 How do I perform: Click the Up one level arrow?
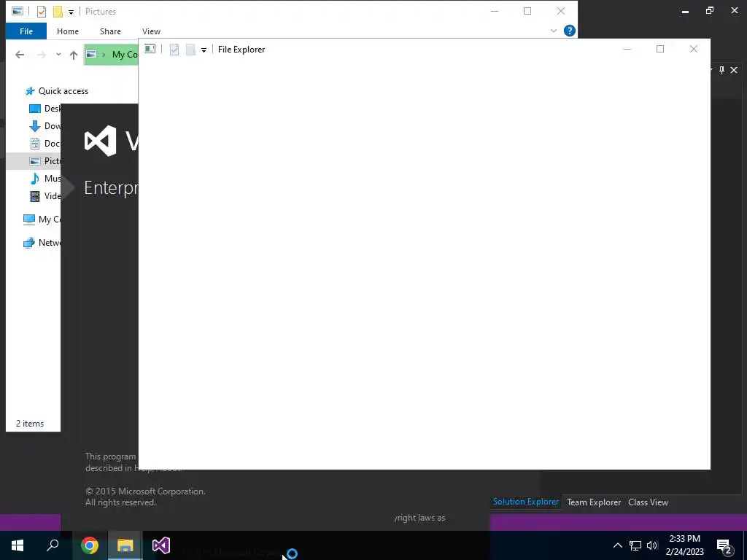pyautogui.click(x=74, y=55)
